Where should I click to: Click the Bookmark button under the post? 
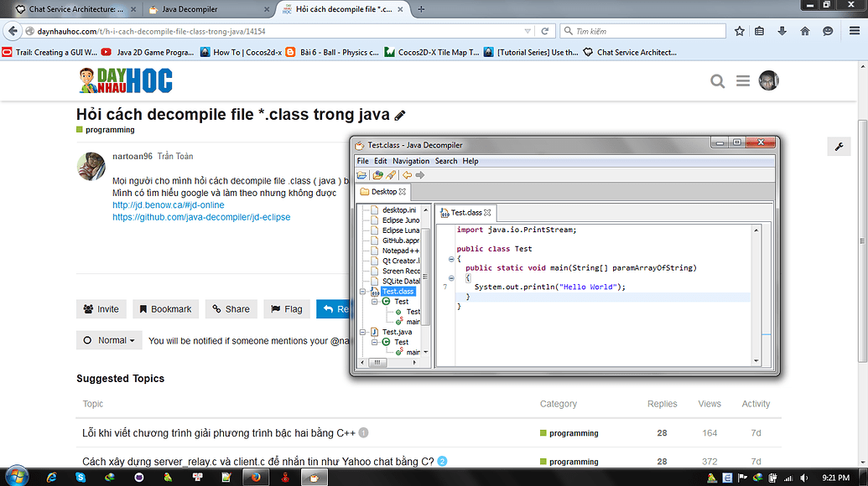coord(165,308)
